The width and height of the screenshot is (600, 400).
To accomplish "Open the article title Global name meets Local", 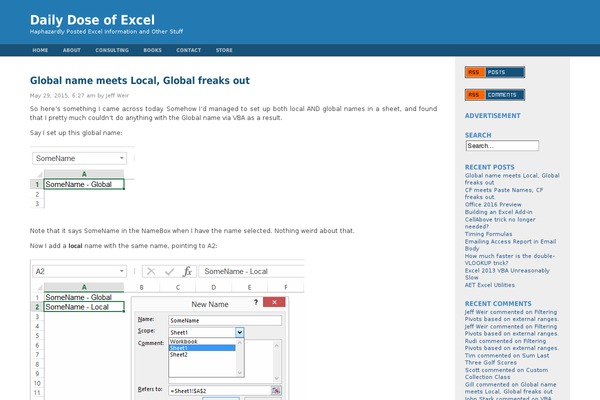I will coord(140,80).
